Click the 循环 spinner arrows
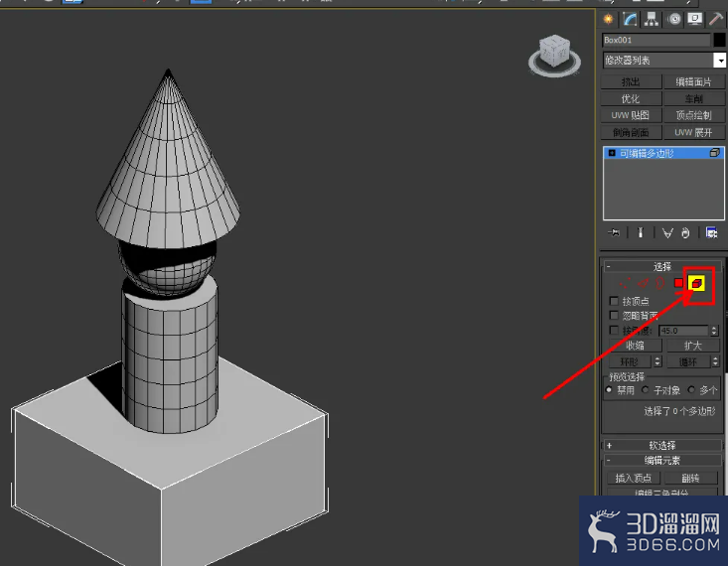The height and width of the screenshot is (566, 728). tap(715, 361)
